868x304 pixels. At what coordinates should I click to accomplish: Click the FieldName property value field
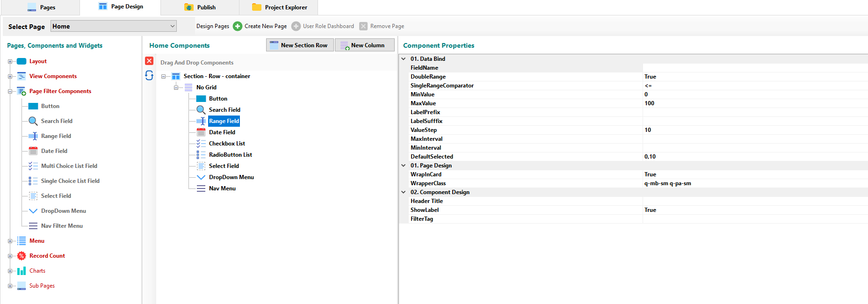pyautogui.click(x=754, y=68)
